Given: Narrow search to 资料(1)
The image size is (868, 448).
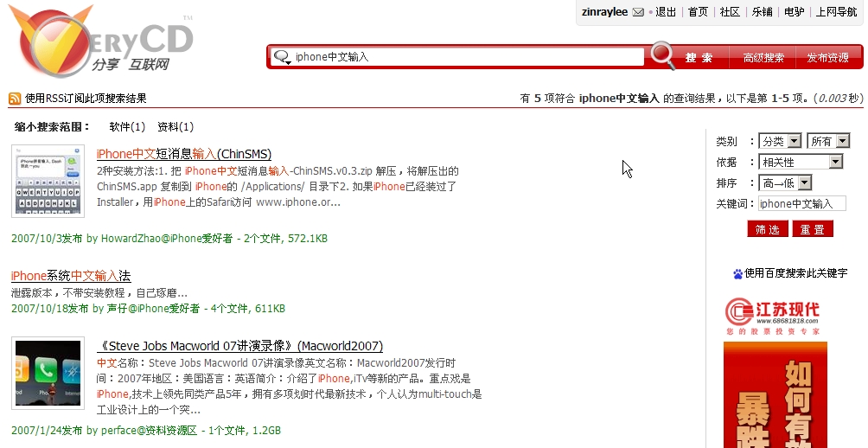Looking at the screenshot, I should coord(176,127).
